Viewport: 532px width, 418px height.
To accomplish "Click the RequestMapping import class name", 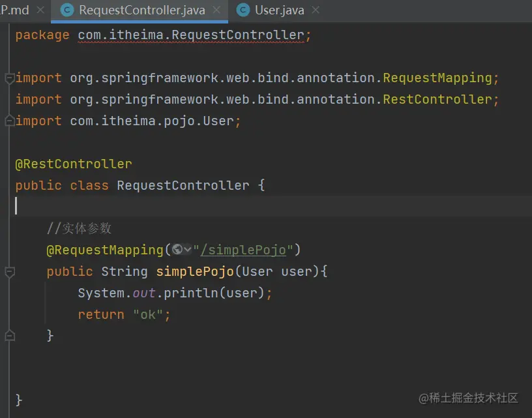I will pyautogui.click(x=437, y=78).
